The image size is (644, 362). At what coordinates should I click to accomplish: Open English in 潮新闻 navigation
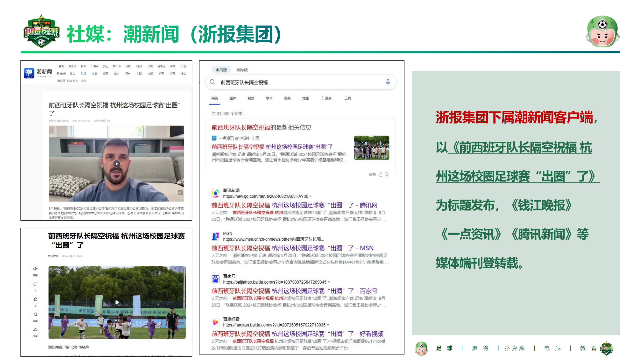coord(61,73)
